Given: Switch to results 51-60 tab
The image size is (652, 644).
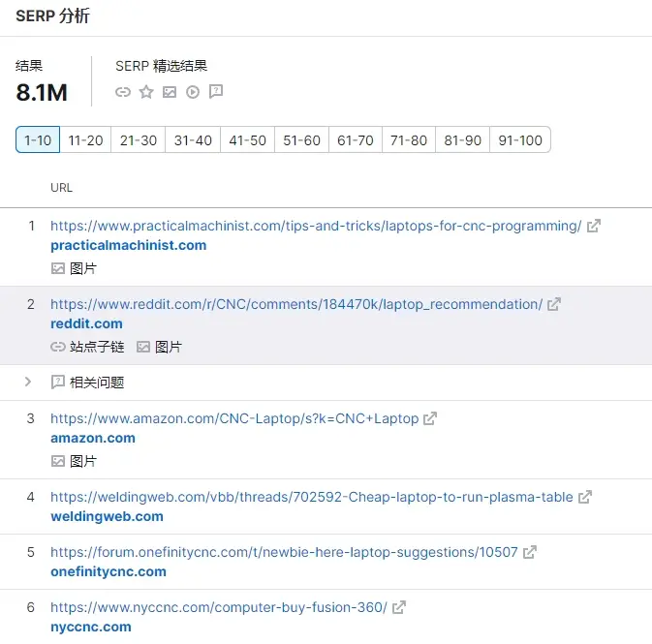Looking at the screenshot, I should 301,139.
